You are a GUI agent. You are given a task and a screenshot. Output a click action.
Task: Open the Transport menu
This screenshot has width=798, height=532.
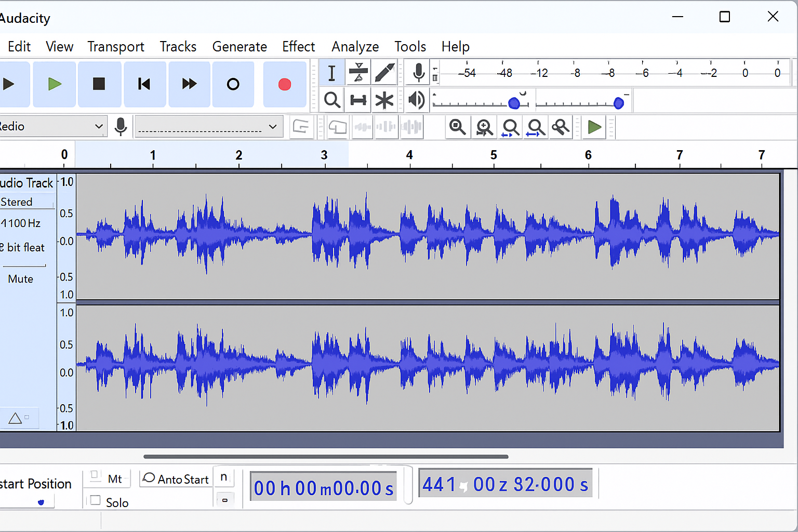click(x=115, y=46)
